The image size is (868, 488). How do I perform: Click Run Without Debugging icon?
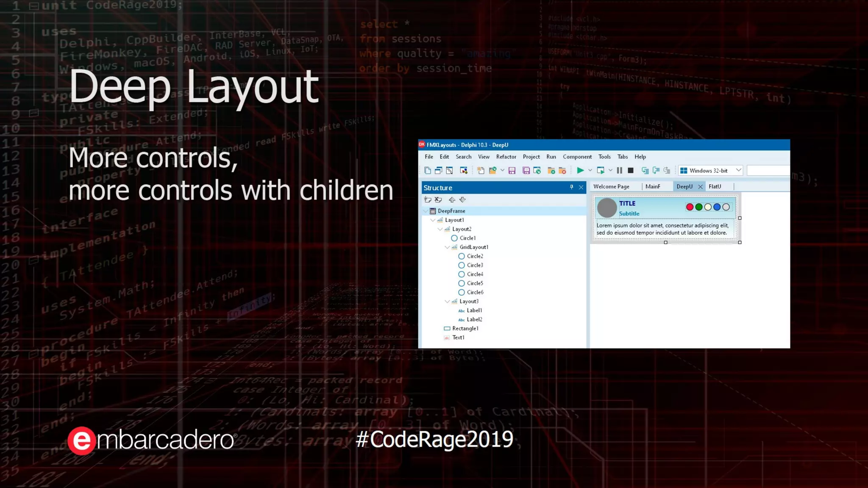point(601,170)
